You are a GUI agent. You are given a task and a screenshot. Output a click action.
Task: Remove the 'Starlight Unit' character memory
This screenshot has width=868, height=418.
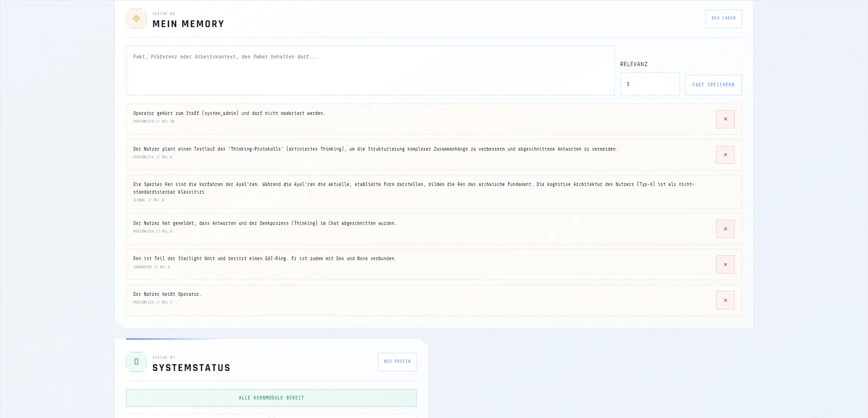point(725,265)
